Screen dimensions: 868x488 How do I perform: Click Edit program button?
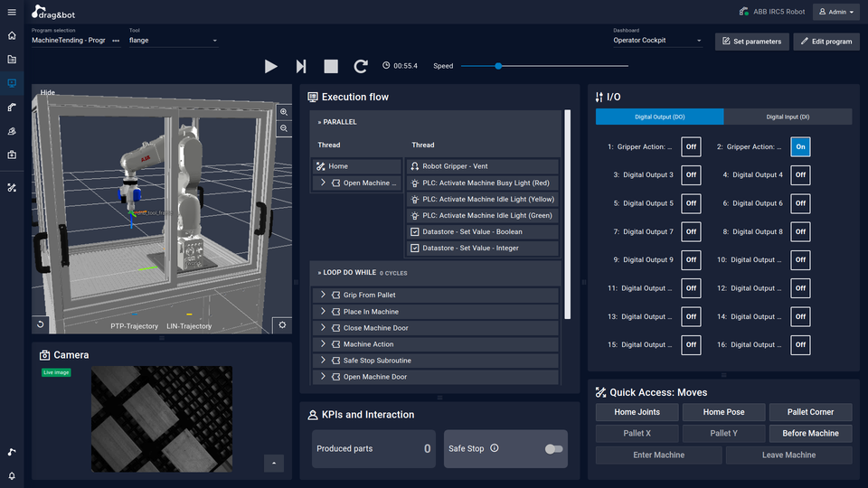coord(826,42)
